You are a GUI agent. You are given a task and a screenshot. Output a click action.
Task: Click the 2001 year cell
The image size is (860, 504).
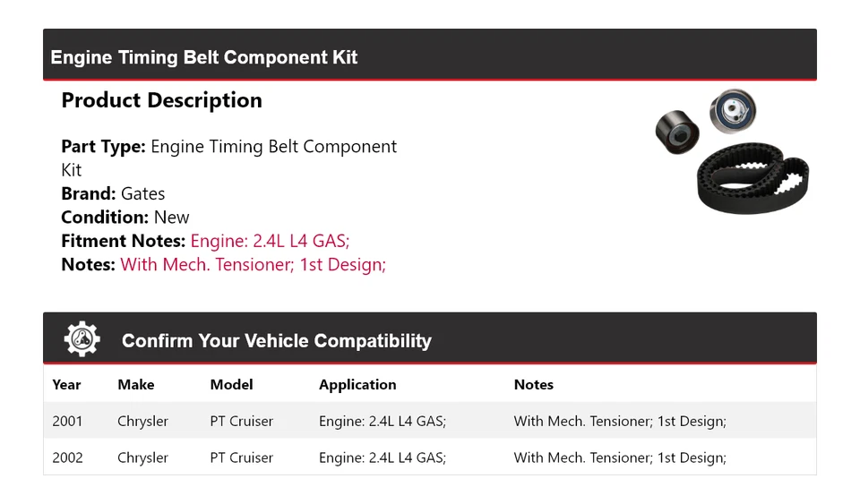point(67,421)
